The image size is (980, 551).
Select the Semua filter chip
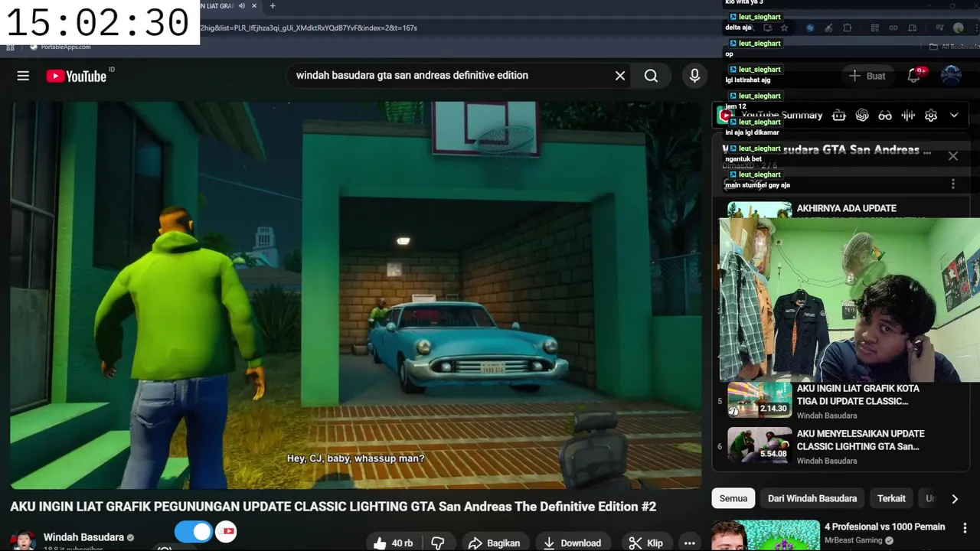pyautogui.click(x=733, y=498)
